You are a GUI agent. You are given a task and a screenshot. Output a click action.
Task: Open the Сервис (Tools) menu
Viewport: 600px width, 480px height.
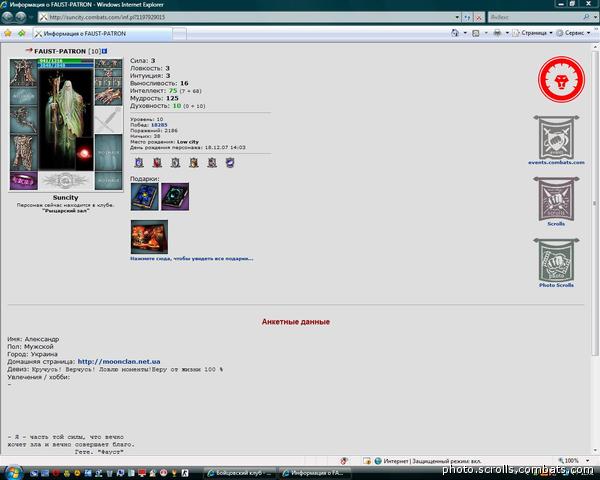(x=573, y=33)
